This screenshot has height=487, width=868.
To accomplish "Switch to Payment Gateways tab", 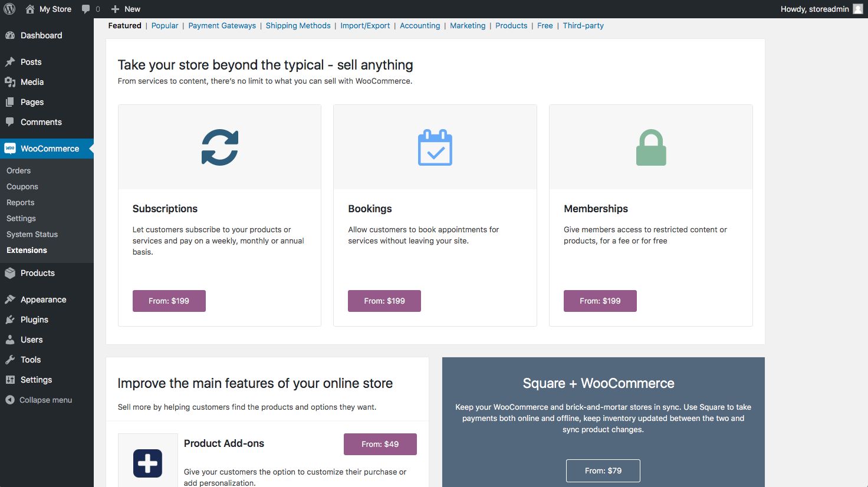I will 222,25.
